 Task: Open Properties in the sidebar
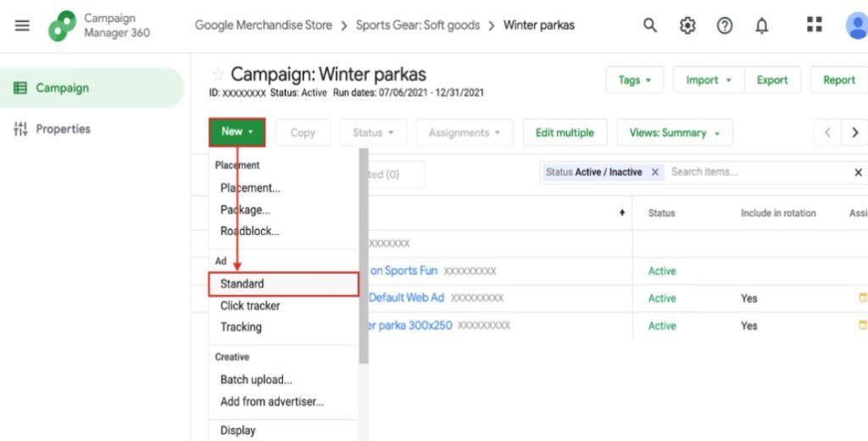52,129
